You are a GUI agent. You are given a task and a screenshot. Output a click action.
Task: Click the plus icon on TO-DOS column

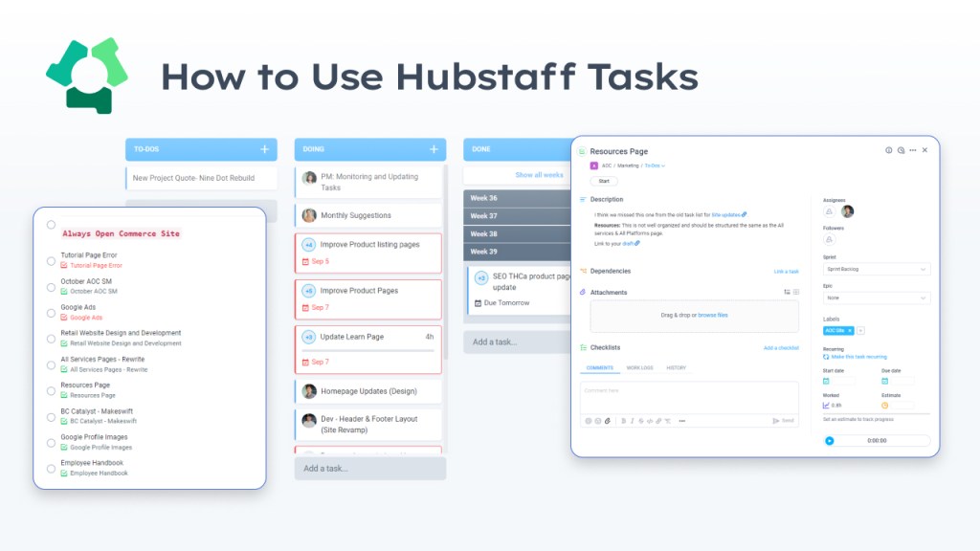point(265,149)
